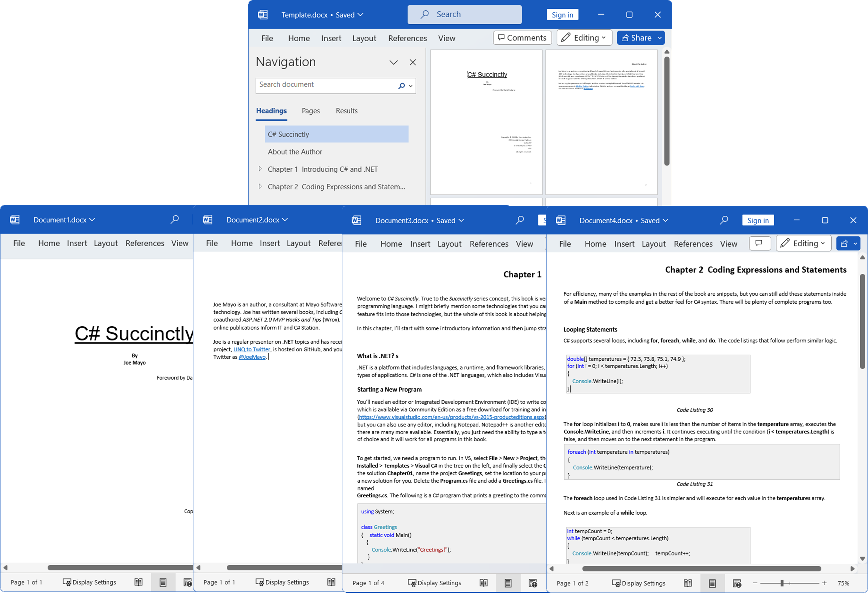Click the Comments button in Template window
Image resolution: width=868 pixels, height=593 pixels.
coord(522,37)
